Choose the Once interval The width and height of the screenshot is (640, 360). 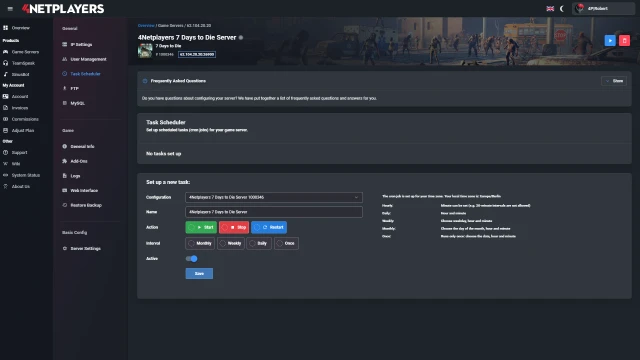point(286,243)
